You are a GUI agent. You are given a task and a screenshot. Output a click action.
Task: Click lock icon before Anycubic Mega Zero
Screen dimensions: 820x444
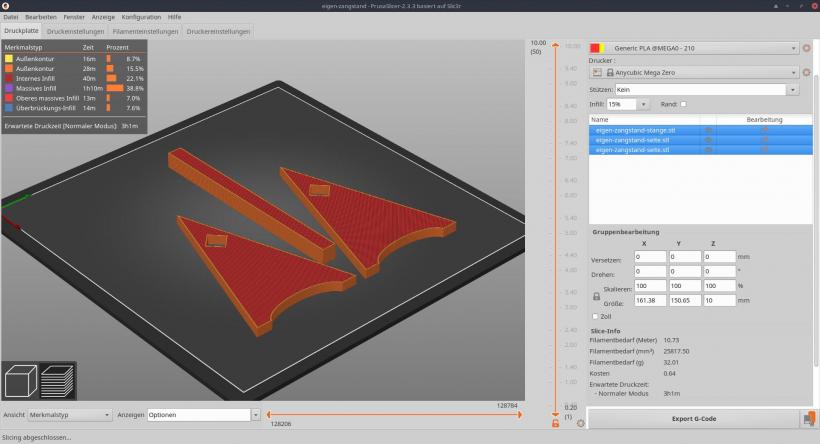[x=610, y=73]
